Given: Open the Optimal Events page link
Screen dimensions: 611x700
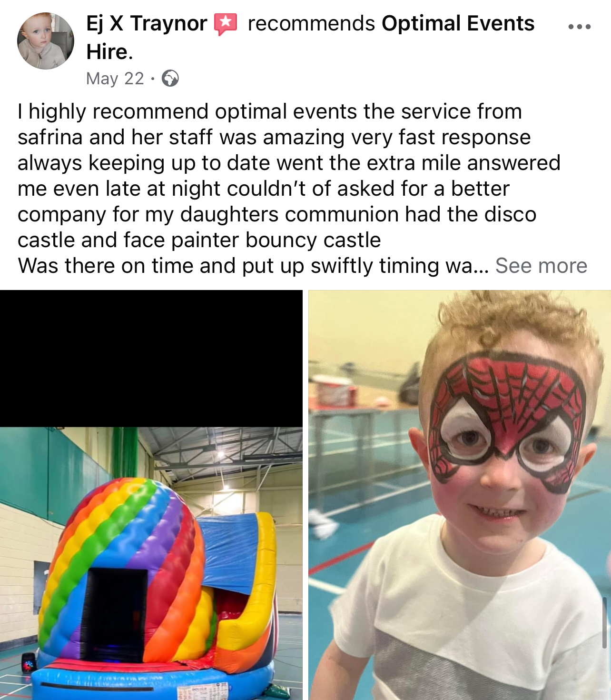Looking at the screenshot, I should 458,23.
